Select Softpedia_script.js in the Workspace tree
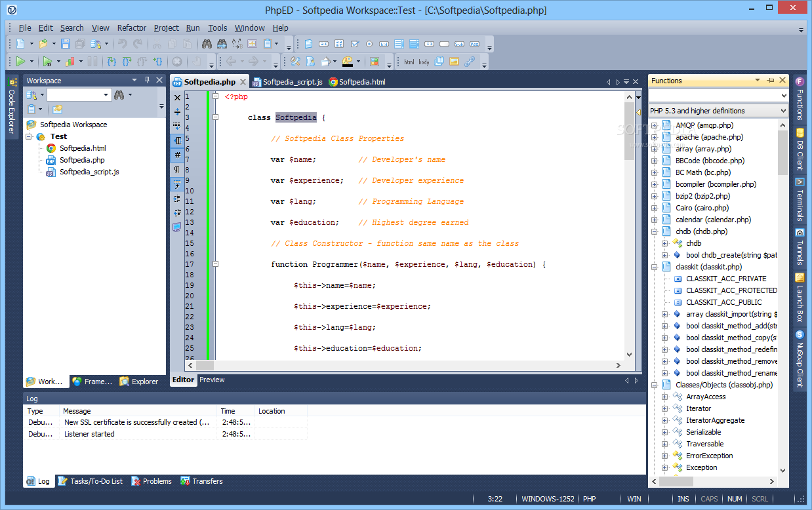The width and height of the screenshot is (812, 510). click(89, 172)
